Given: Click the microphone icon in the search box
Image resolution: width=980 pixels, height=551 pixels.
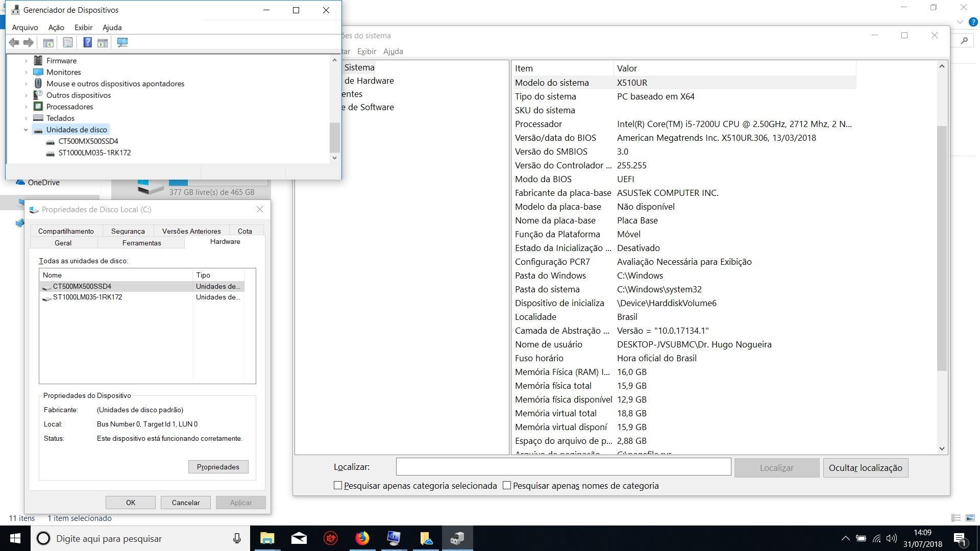Looking at the screenshot, I should point(237,538).
